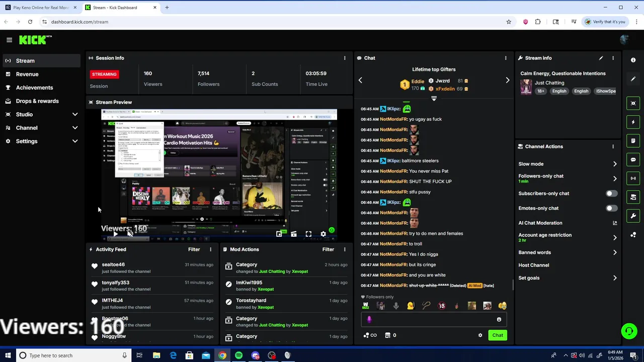Show previous top gifters with left arrow
The width and height of the screenshot is (644, 362).
tap(360, 80)
